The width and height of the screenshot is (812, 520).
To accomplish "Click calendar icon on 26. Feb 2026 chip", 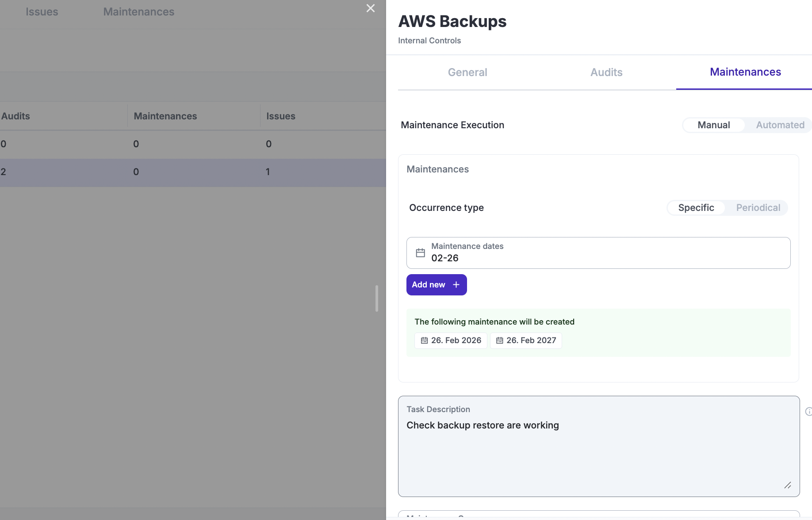I will tap(424, 340).
